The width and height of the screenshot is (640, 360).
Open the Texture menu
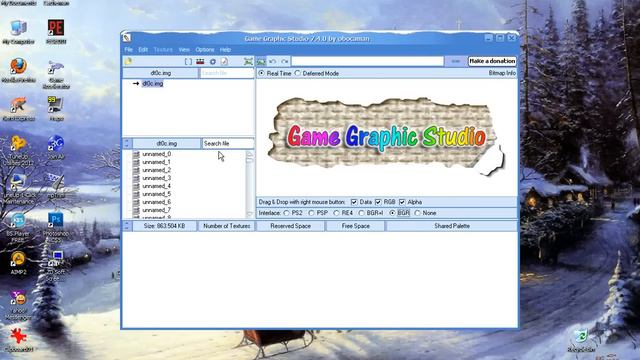163,49
